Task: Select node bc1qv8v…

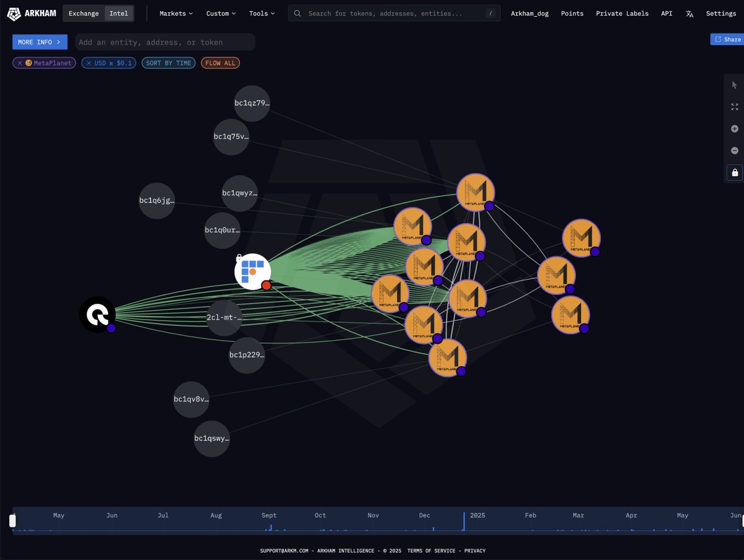Action: (192, 400)
